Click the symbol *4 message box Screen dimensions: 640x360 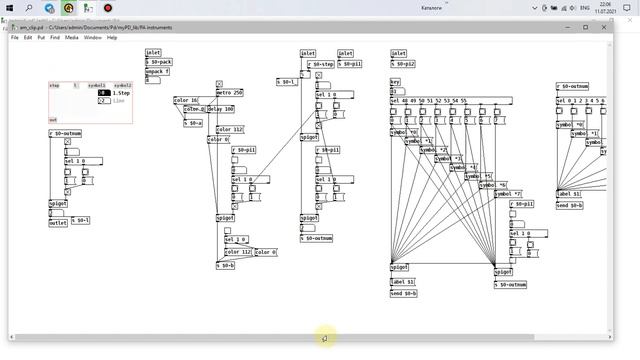point(464,168)
